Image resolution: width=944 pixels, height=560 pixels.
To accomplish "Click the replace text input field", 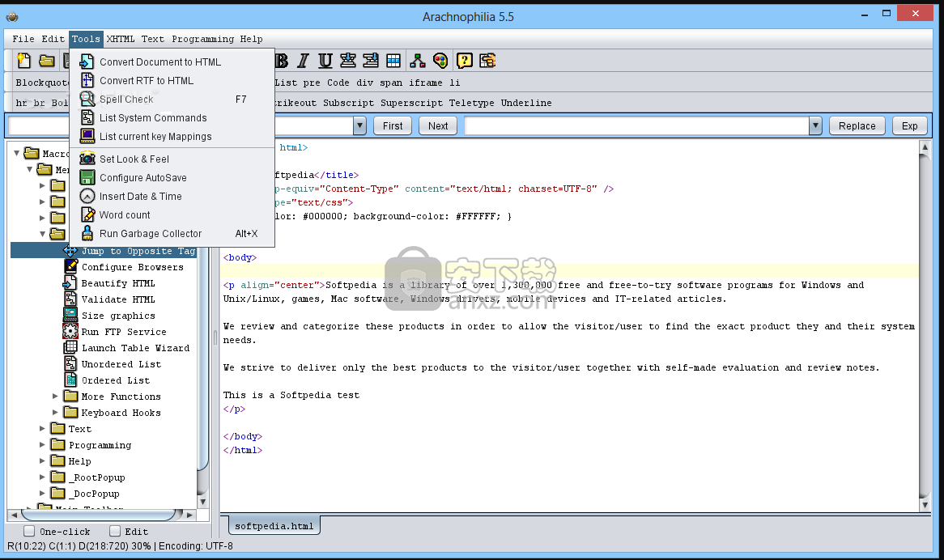I will 636,125.
